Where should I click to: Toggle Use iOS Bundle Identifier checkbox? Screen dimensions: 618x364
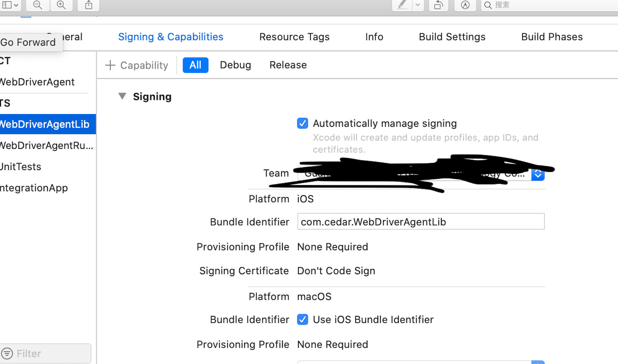[302, 320]
